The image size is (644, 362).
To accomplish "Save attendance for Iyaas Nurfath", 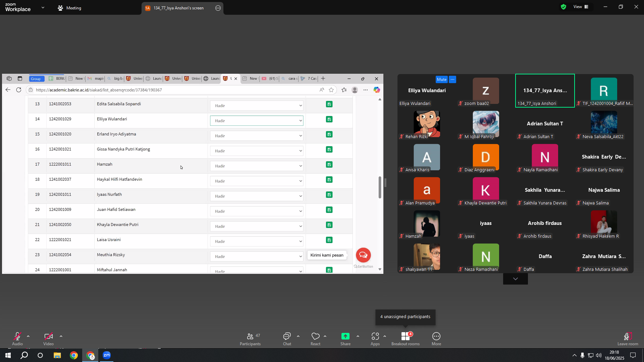I will pos(329,195).
